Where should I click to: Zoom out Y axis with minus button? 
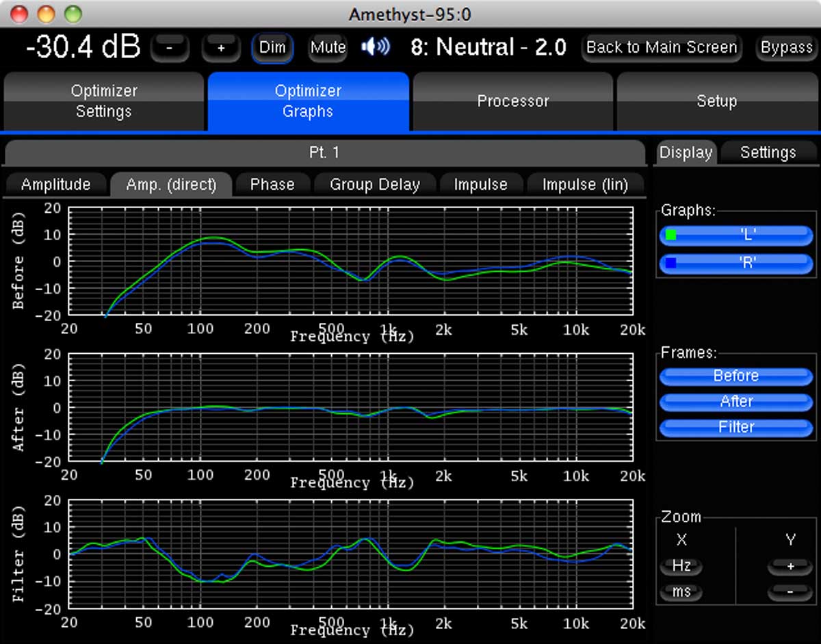[790, 592]
